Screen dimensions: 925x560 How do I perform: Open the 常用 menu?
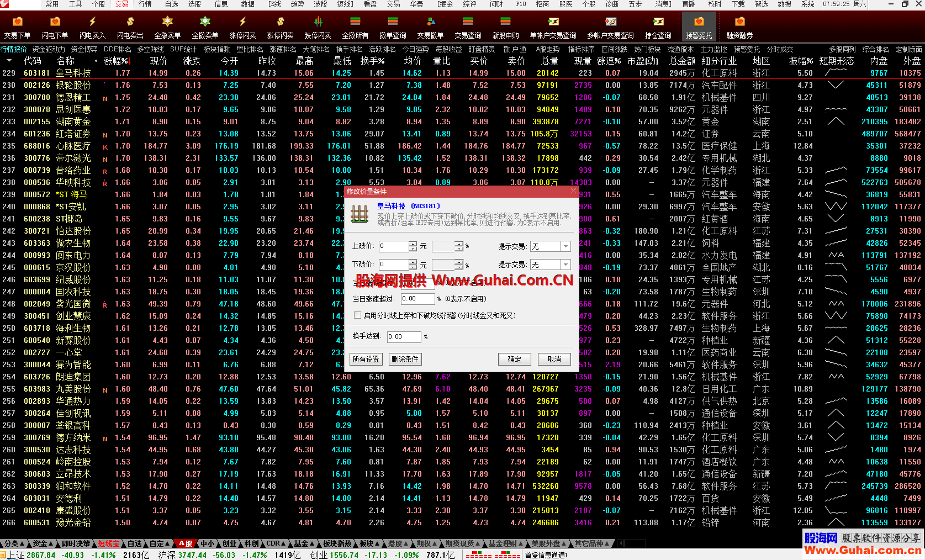click(x=52, y=4)
